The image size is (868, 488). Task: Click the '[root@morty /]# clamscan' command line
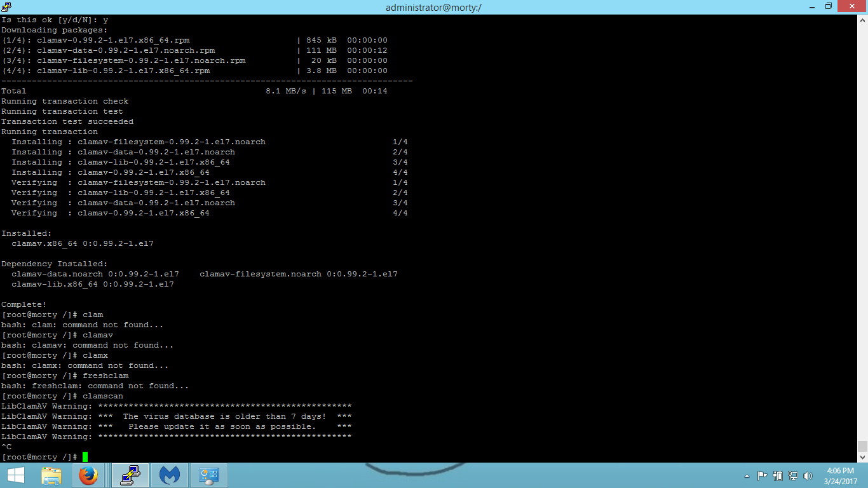coord(62,396)
